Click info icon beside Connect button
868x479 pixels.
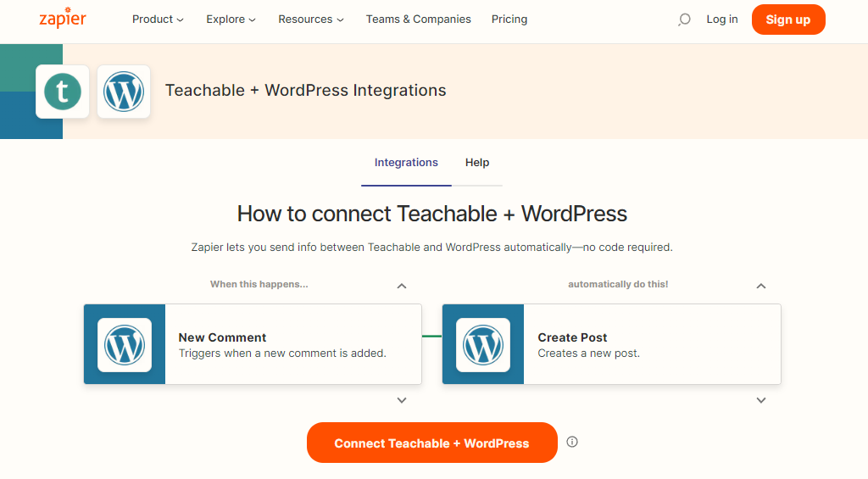click(572, 442)
